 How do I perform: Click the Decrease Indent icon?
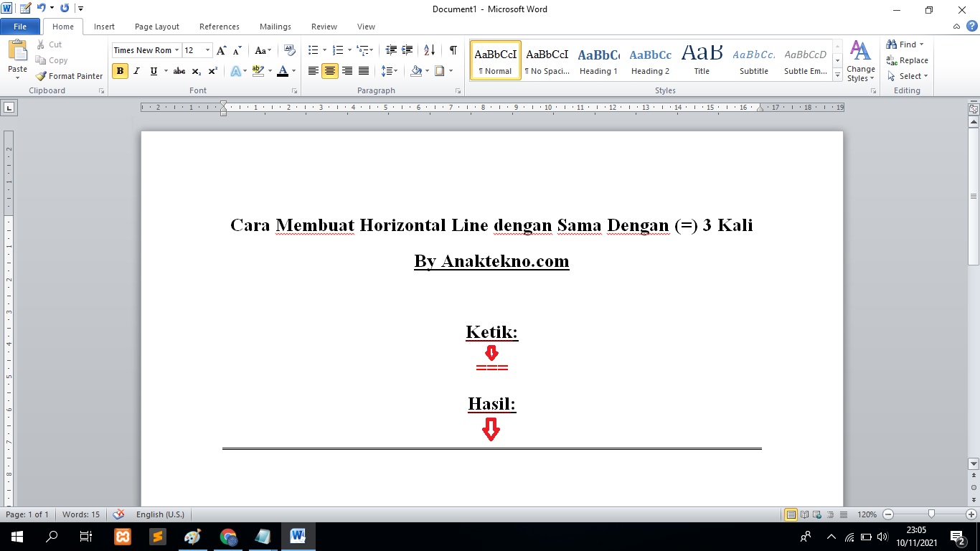[x=391, y=50]
